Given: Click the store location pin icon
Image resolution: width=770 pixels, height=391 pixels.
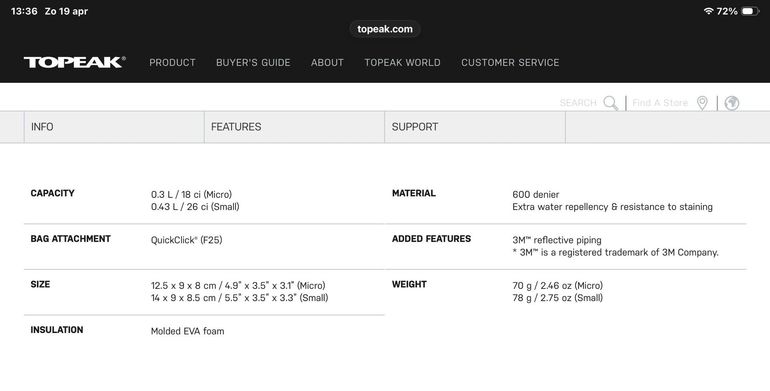Looking at the screenshot, I should click(702, 103).
